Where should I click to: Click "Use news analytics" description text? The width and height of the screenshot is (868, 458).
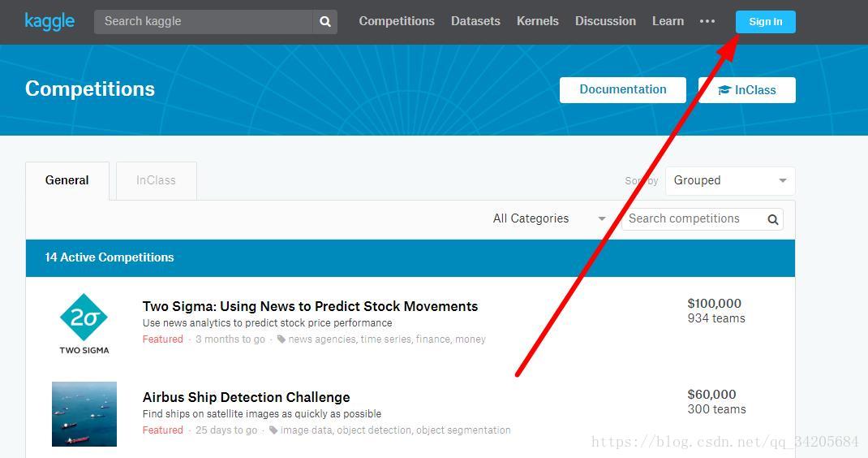[x=268, y=322]
